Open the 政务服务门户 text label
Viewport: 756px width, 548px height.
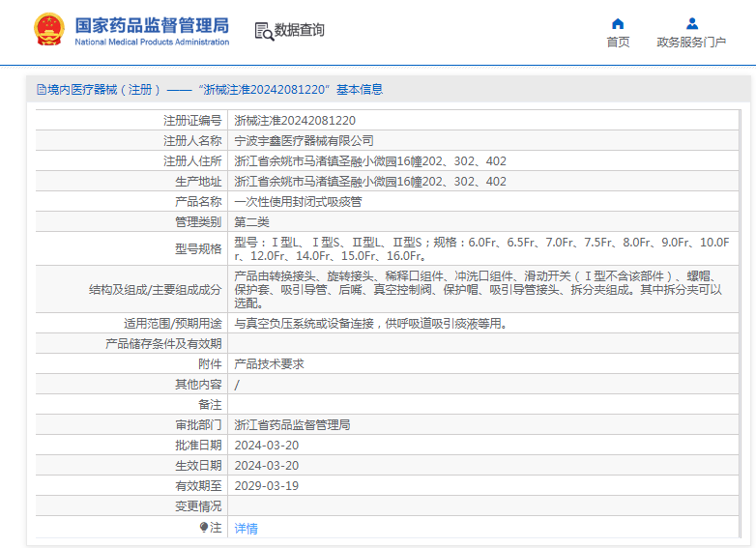point(691,43)
